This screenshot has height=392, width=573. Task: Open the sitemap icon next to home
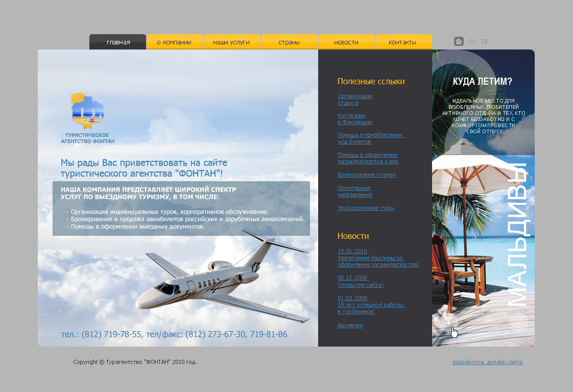tap(472, 41)
